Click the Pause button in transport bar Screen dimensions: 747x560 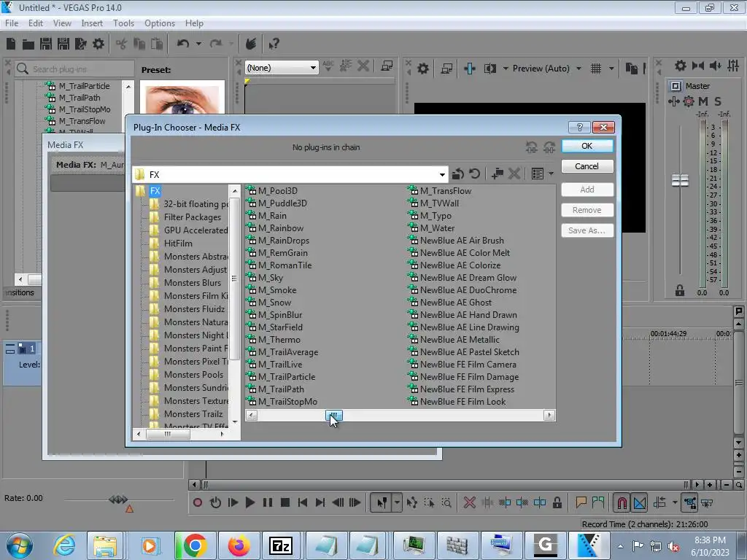(268, 502)
